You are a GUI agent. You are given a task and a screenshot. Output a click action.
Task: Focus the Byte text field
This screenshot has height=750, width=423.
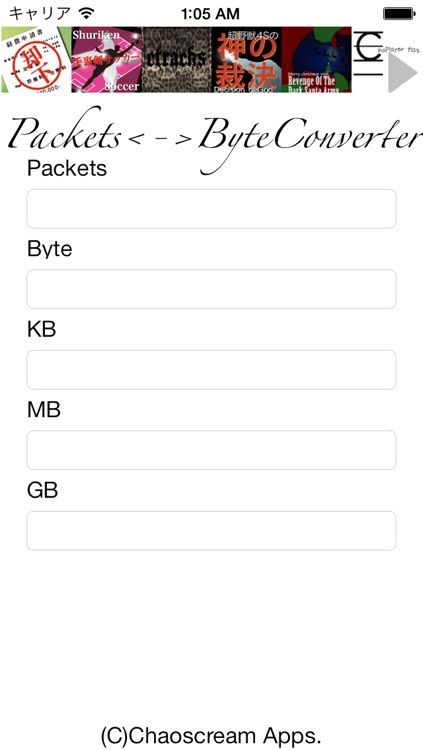(x=211, y=289)
